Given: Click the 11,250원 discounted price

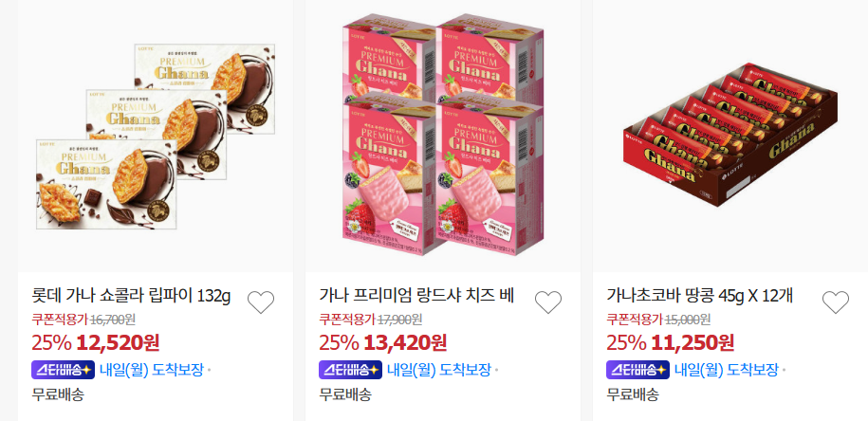Looking at the screenshot, I should (693, 343).
